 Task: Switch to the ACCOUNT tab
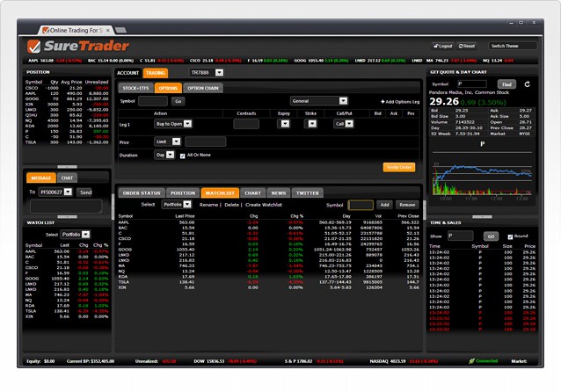pos(127,73)
